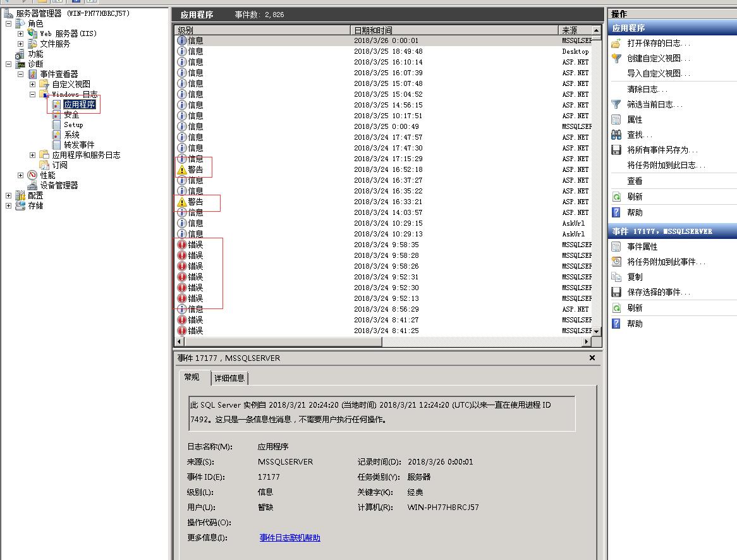
Task: Select the 常规 tab
Action: (192, 377)
